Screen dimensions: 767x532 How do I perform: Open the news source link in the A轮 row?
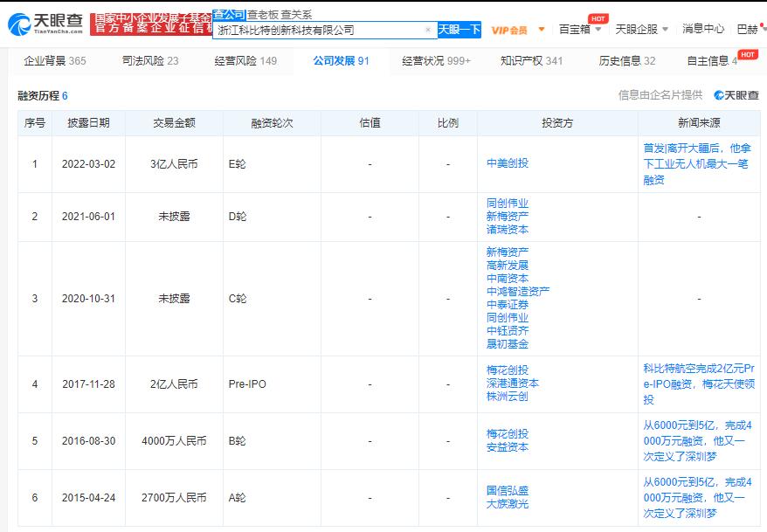pos(697,497)
